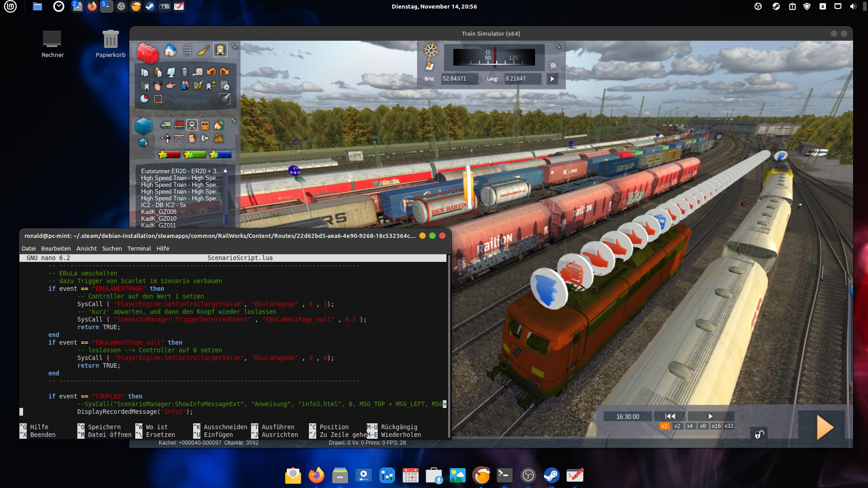Click the compass rose icon
Viewport: 868px width, 488px height.
coord(431,50)
